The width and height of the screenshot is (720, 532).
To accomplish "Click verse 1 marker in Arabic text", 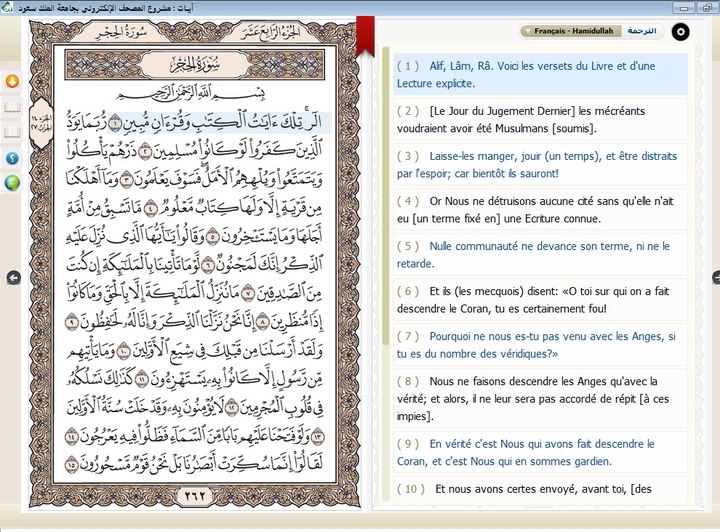I will (x=115, y=123).
